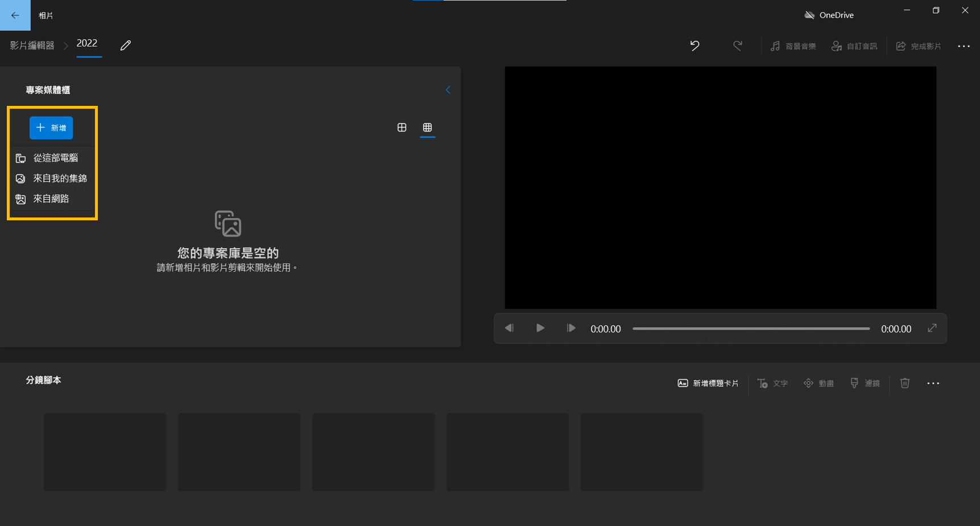
Task: Click the 專案媒體櫃 heading
Action: click(48, 90)
